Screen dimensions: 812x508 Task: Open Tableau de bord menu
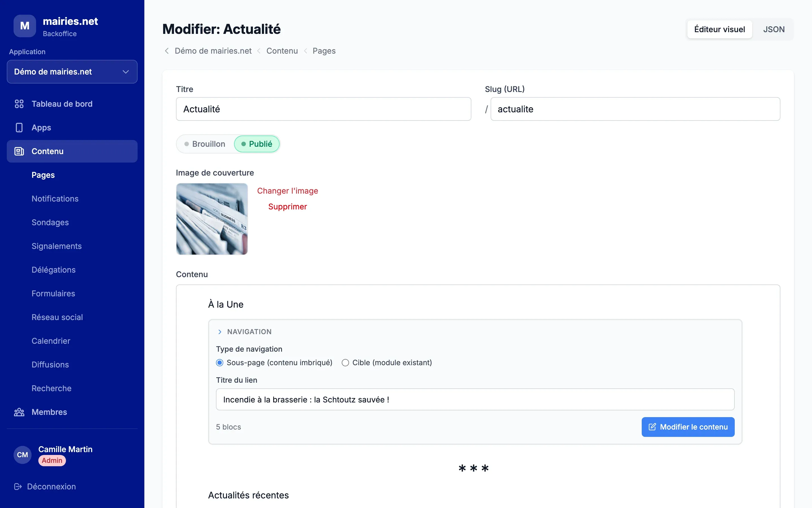click(x=72, y=104)
